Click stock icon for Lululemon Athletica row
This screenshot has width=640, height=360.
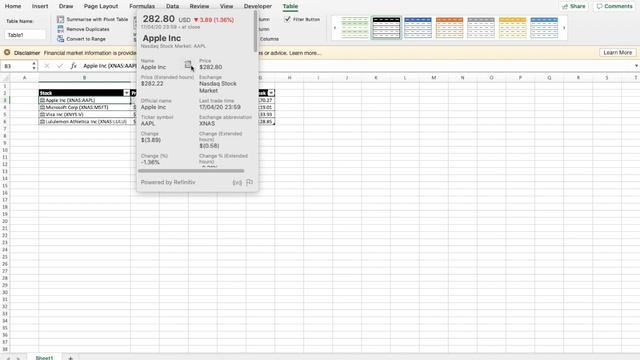tap(42, 122)
